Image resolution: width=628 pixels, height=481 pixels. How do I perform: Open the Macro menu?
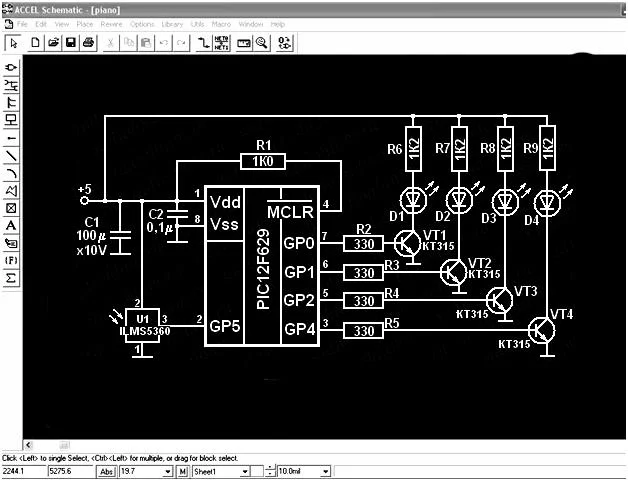(221, 24)
